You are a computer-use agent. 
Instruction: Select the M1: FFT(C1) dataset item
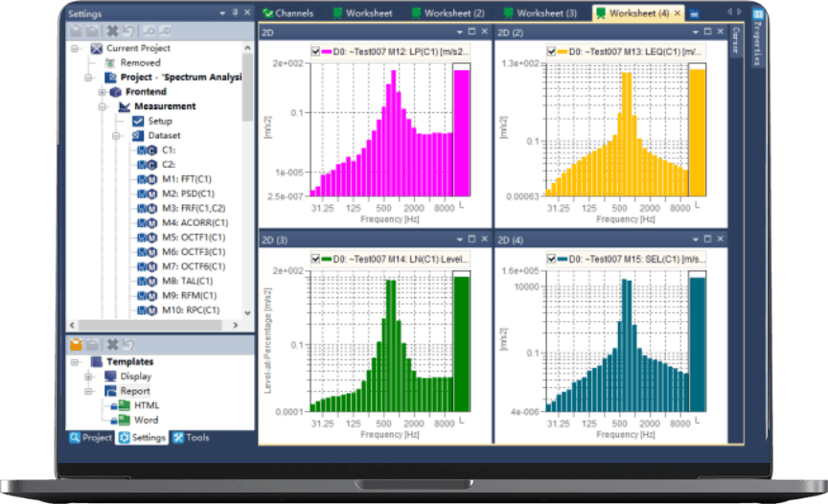click(187, 179)
